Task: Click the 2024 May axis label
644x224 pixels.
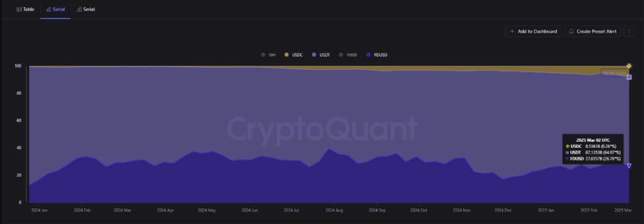Action: point(207,210)
